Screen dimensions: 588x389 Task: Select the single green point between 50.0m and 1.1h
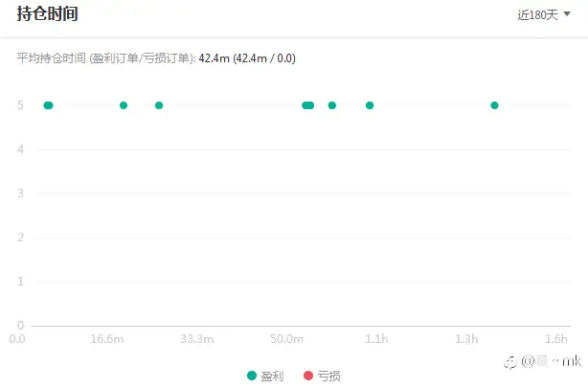click(332, 105)
